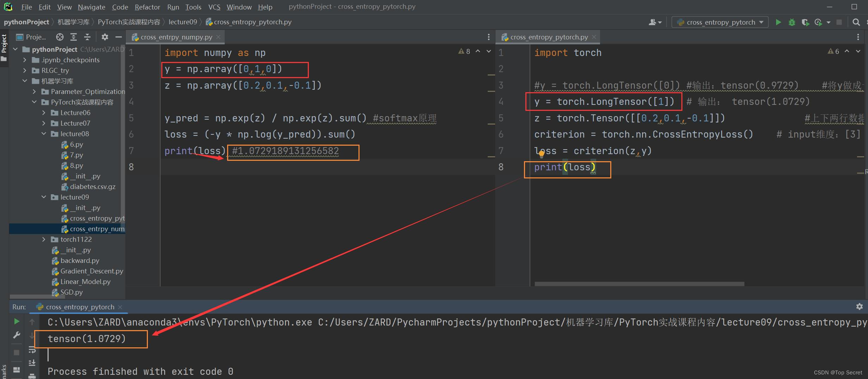Open the Code With Me users icon
The height and width of the screenshot is (379, 868).
(x=655, y=22)
